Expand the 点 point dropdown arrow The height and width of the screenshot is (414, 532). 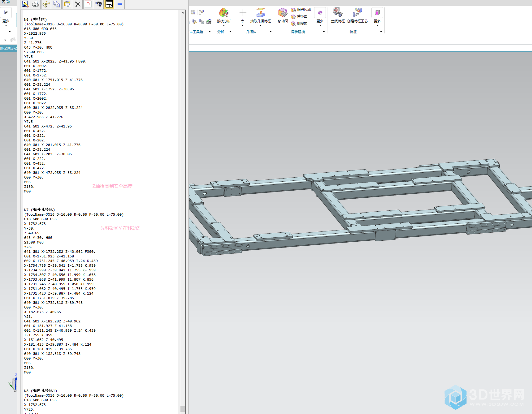point(243,26)
